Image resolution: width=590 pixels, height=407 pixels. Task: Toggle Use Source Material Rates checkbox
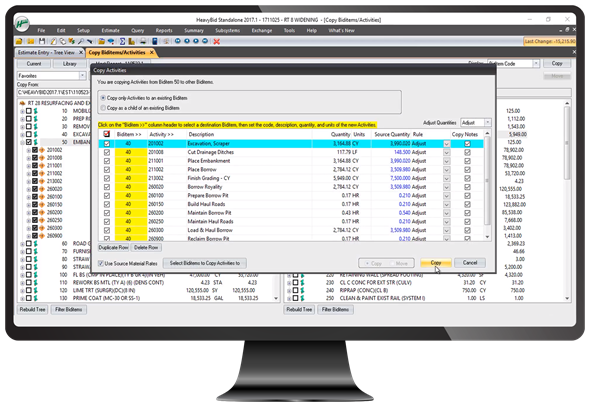100,263
